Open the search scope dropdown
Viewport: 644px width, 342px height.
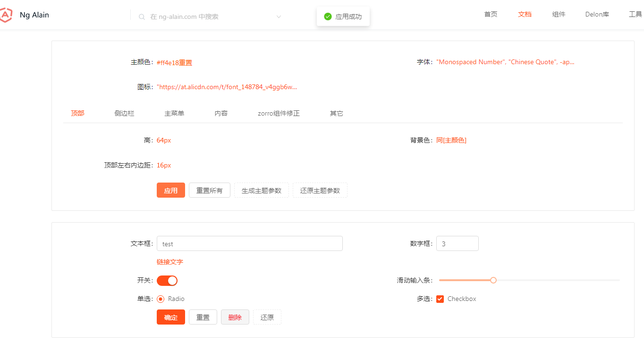point(279,16)
